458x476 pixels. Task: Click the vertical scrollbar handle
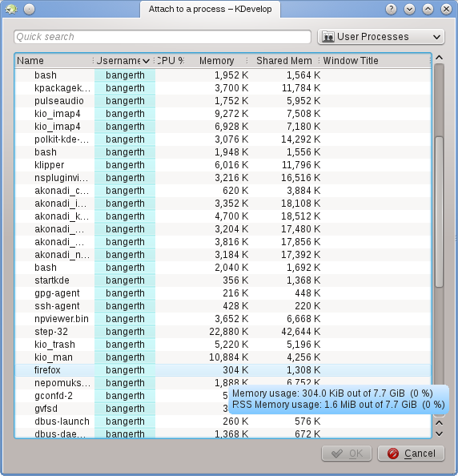pyautogui.click(x=439, y=212)
